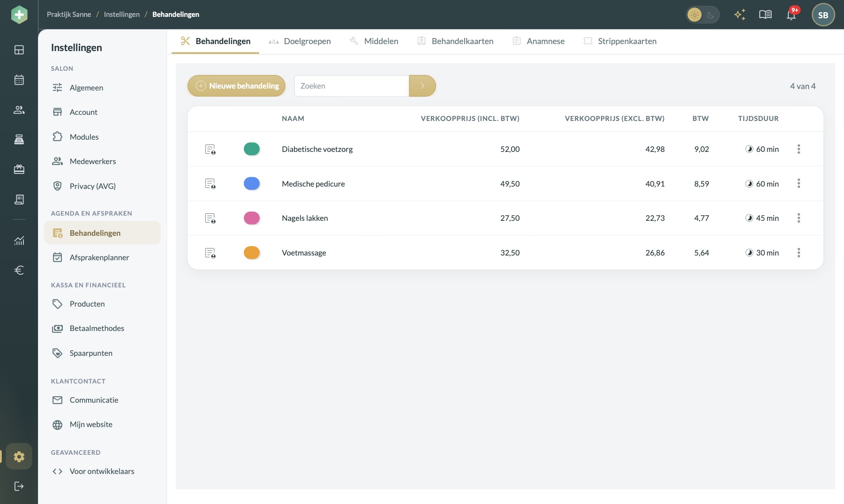Open the three-dot menu for Voetmassage
This screenshot has width=844, height=504.
pyautogui.click(x=799, y=253)
